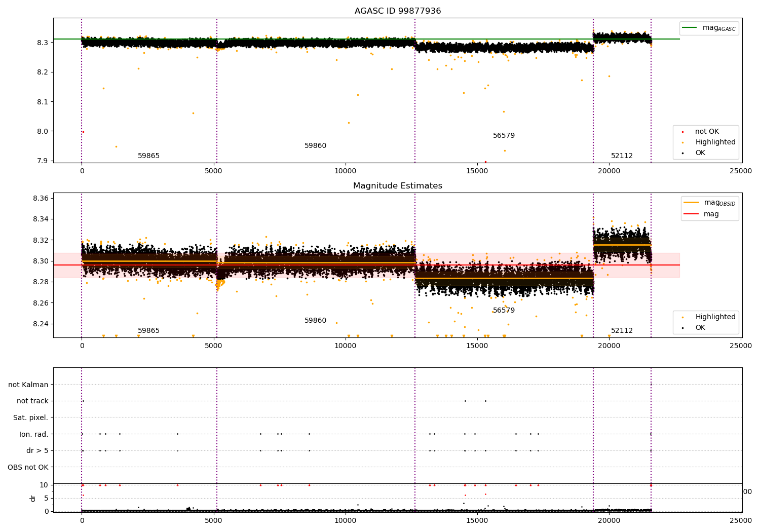Click the 8.1 y-axis tick in the top plot

[x=43, y=102]
